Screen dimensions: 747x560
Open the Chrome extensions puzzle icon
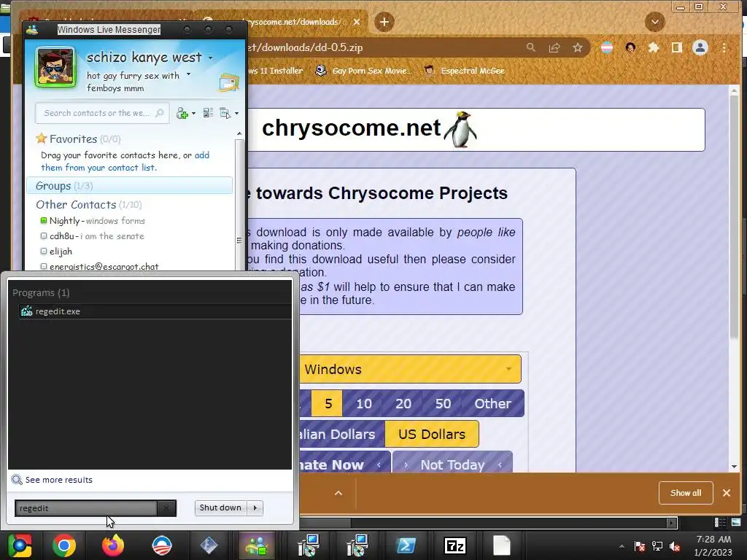pyautogui.click(x=654, y=47)
